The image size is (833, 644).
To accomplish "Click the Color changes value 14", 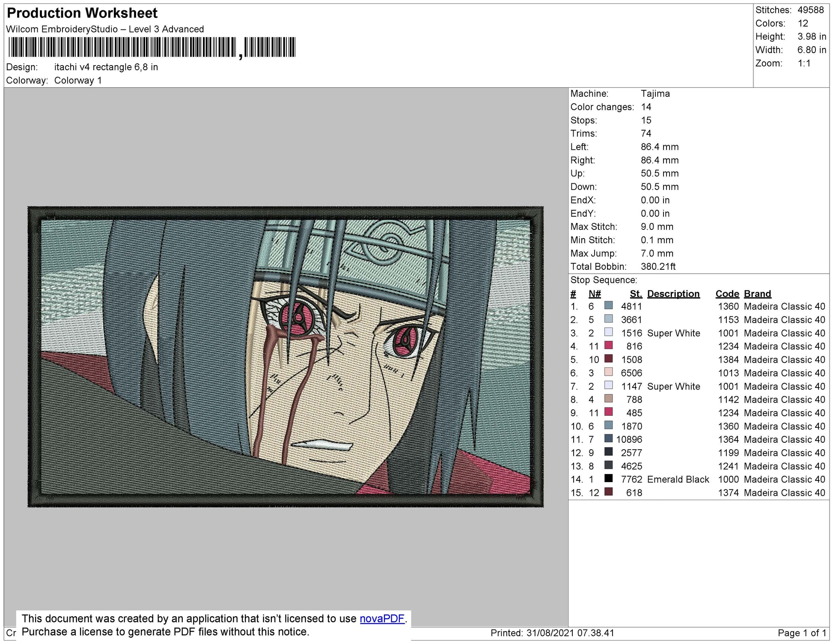I will coord(646,107).
